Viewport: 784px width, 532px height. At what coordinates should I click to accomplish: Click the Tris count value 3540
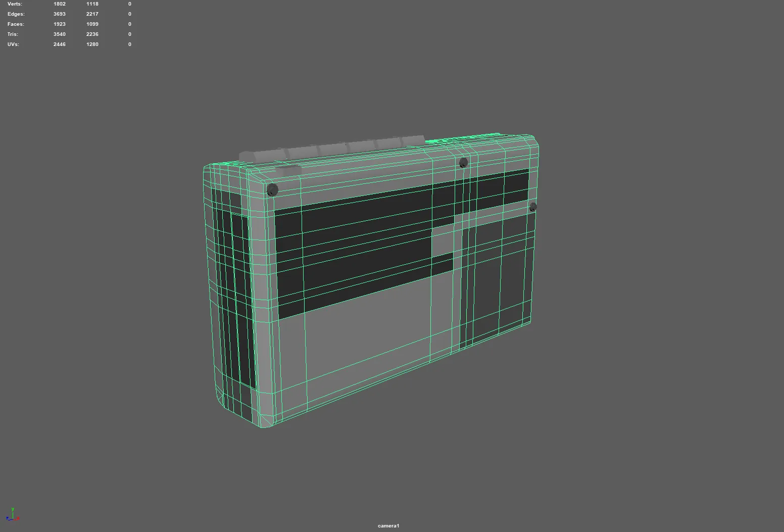(x=60, y=34)
